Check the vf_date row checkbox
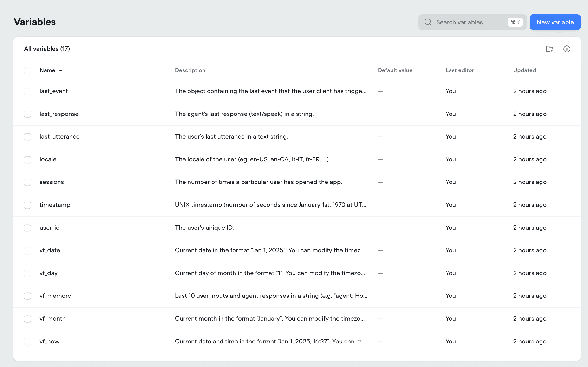Screen dimensions: 588x367 click(x=27, y=251)
